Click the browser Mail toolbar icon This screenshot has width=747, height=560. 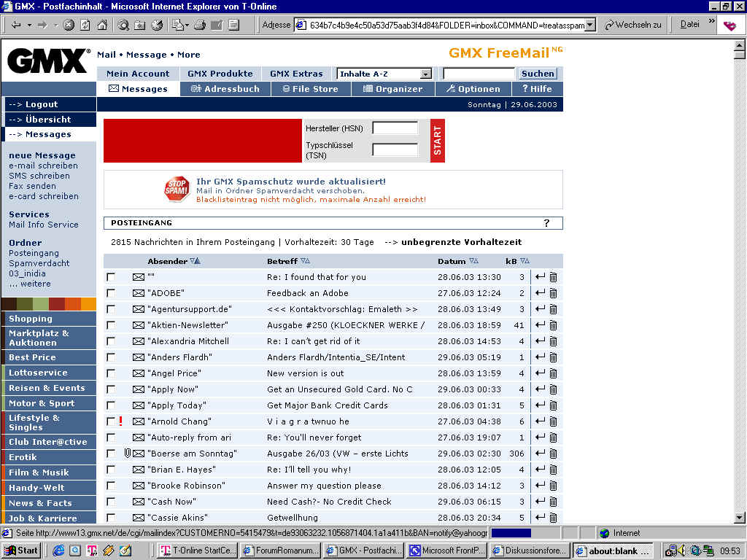(178, 25)
